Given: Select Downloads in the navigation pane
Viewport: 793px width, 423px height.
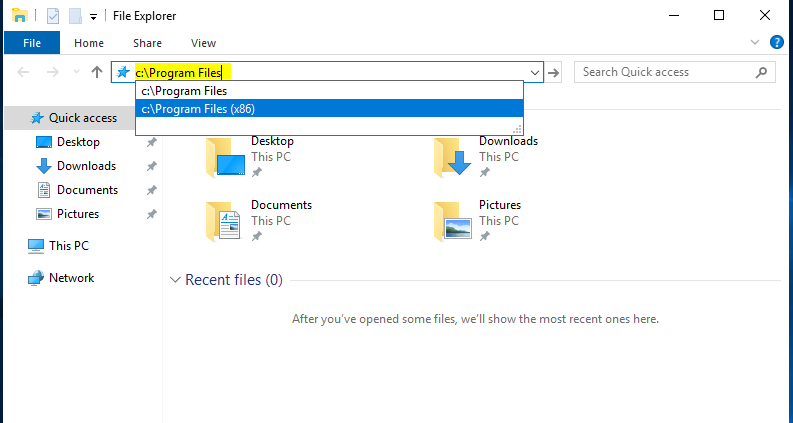Looking at the screenshot, I should [x=86, y=166].
